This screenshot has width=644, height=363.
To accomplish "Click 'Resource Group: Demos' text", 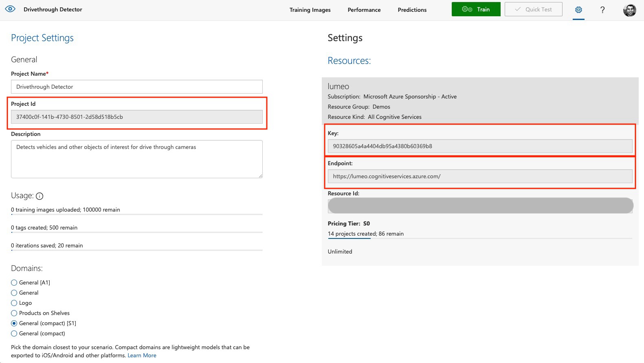I will 359,107.
